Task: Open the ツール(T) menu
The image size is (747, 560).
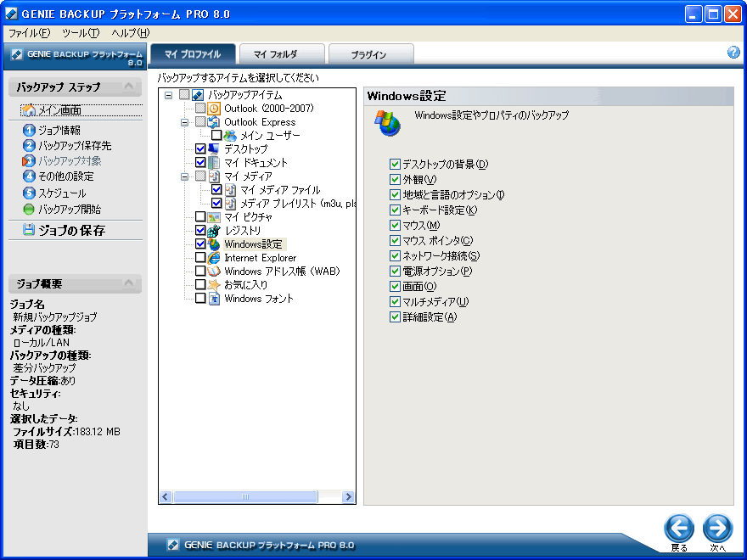Action: [81, 33]
